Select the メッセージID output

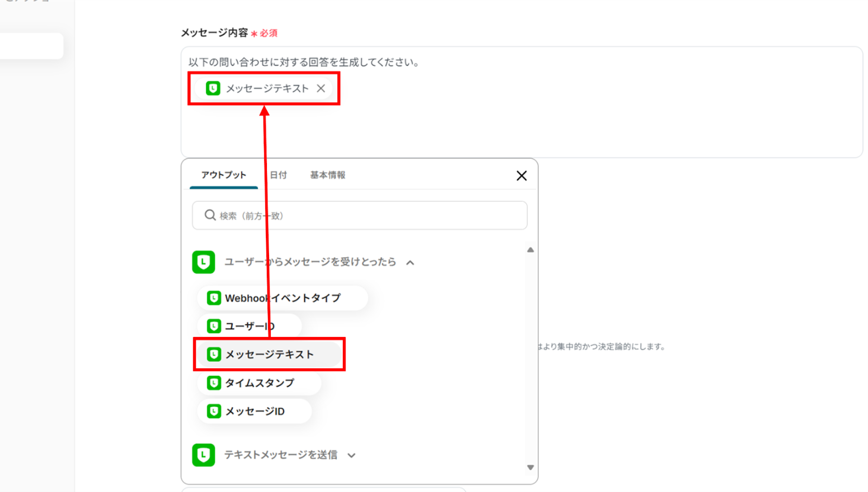click(254, 411)
